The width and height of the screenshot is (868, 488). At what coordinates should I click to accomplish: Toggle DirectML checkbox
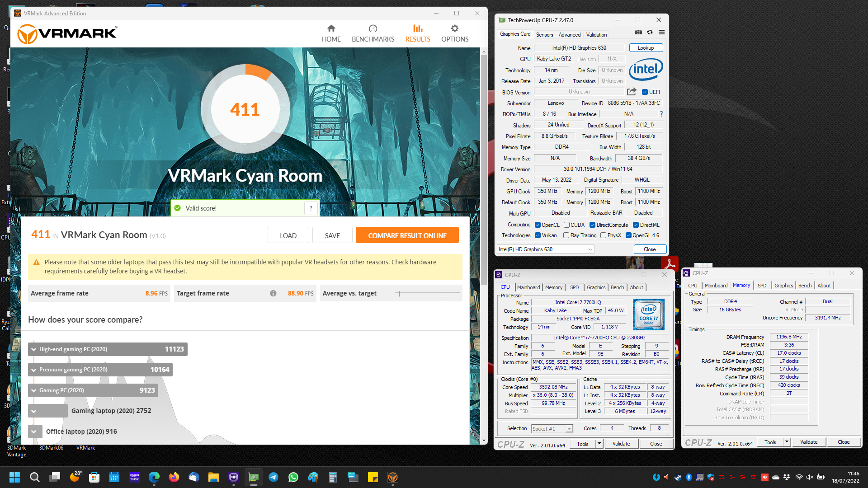(x=636, y=225)
